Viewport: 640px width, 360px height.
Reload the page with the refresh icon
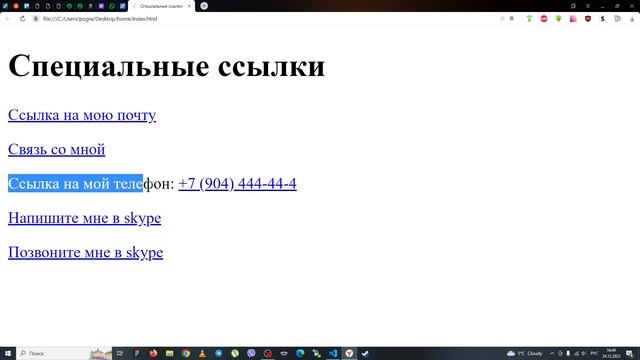point(22,19)
